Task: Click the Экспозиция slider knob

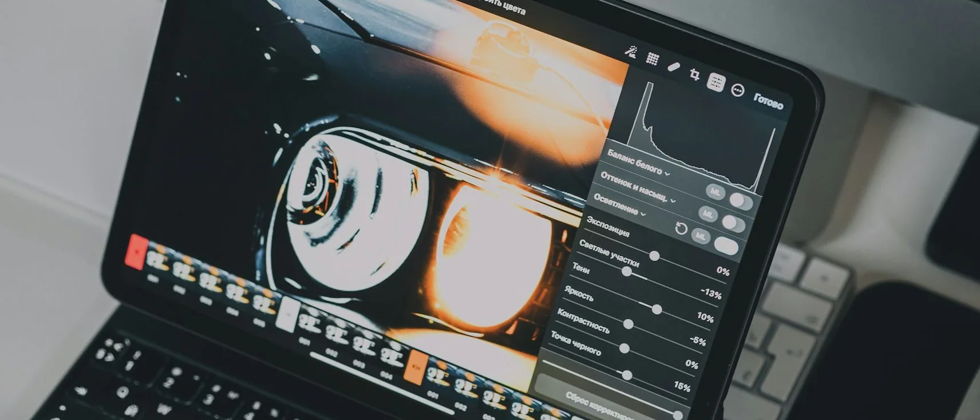Action: [x=654, y=256]
